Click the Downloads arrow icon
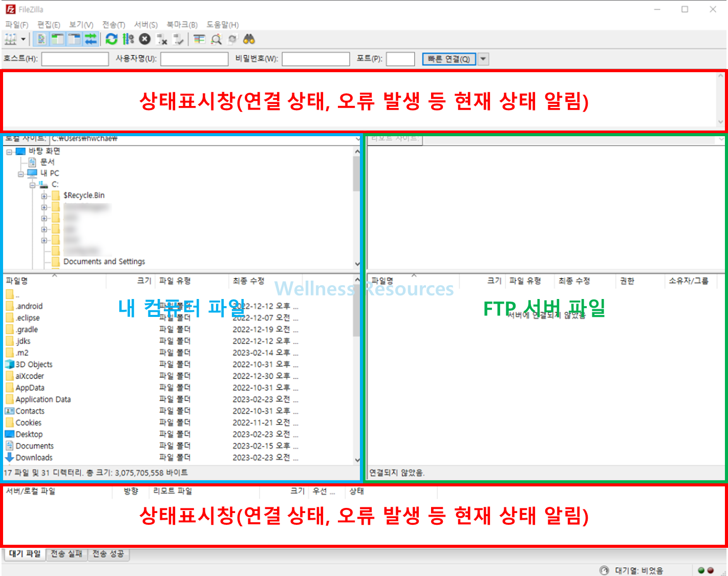Image resolution: width=728 pixels, height=576 pixels. 9,457
